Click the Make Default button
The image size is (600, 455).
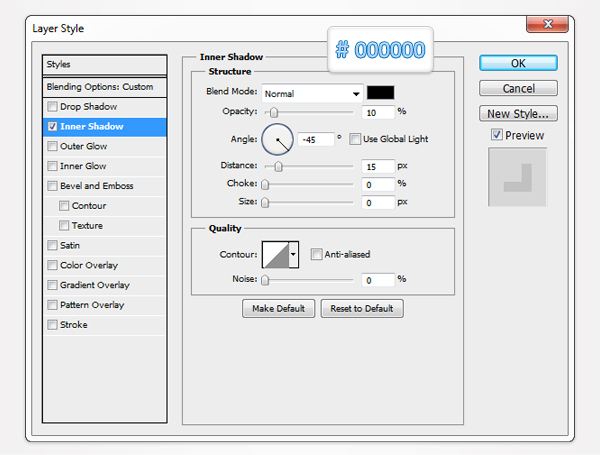pyautogui.click(x=278, y=308)
